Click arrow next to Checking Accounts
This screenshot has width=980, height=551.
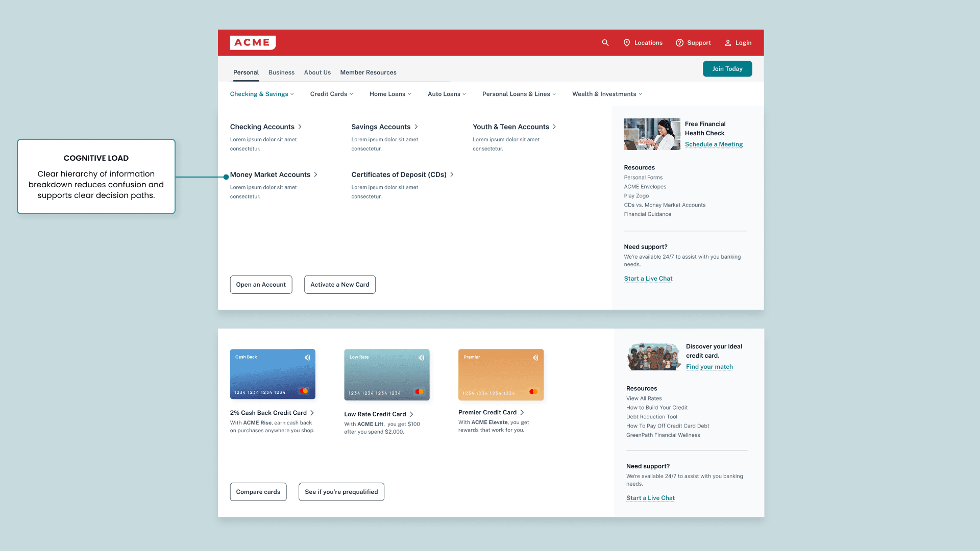coord(300,127)
